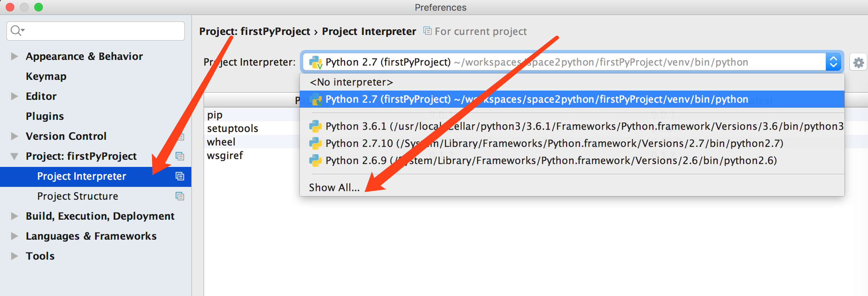Click the project-level icon beside Project Interpreter

[x=180, y=176]
